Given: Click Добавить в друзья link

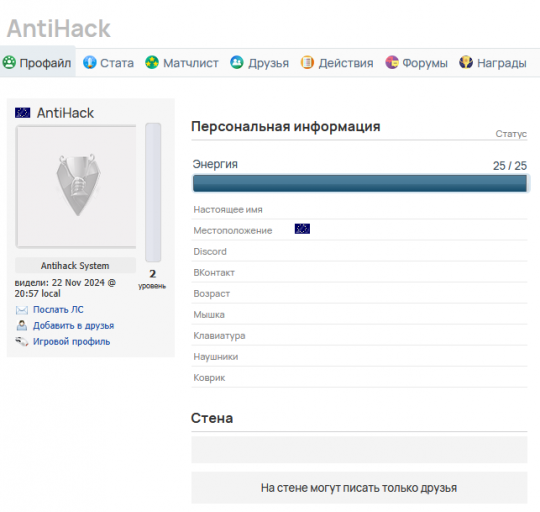Looking at the screenshot, I should click(73, 325).
